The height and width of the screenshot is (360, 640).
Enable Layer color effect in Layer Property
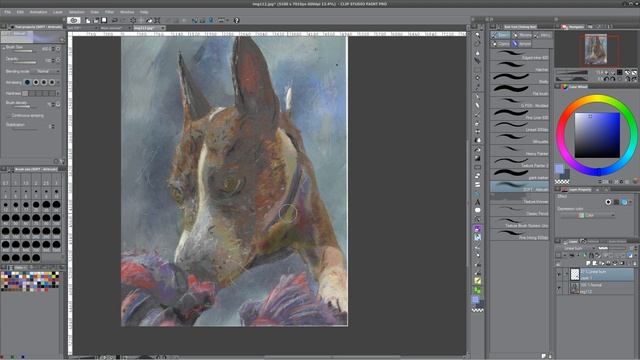[624, 202]
